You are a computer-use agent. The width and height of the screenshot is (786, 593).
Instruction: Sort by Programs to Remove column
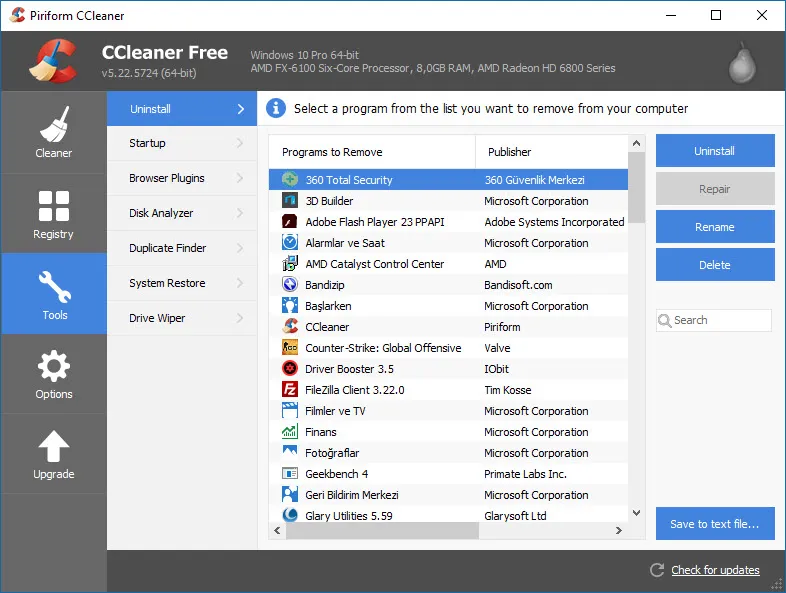point(372,152)
